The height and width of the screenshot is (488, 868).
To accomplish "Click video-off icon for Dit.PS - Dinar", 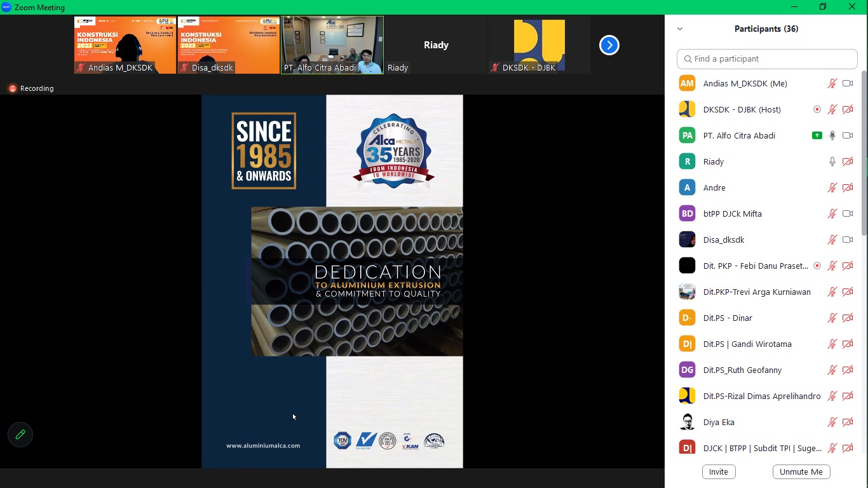I will pos(848,318).
